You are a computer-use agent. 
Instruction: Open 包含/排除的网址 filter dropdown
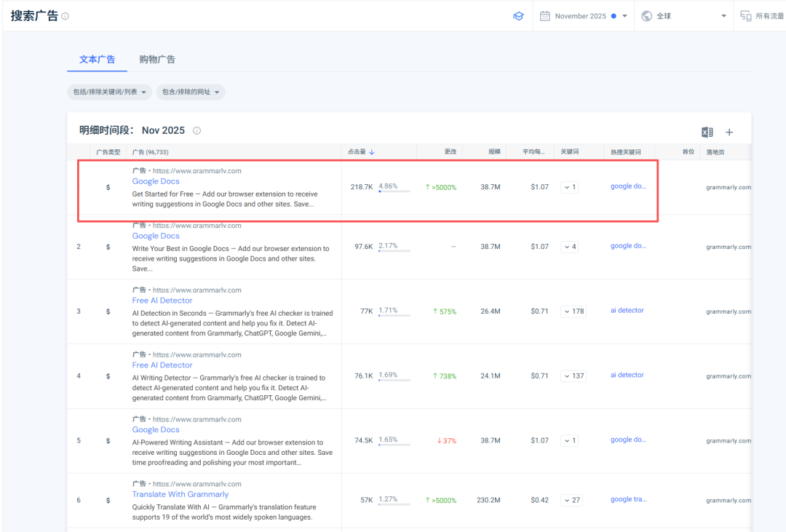[191, 92]
